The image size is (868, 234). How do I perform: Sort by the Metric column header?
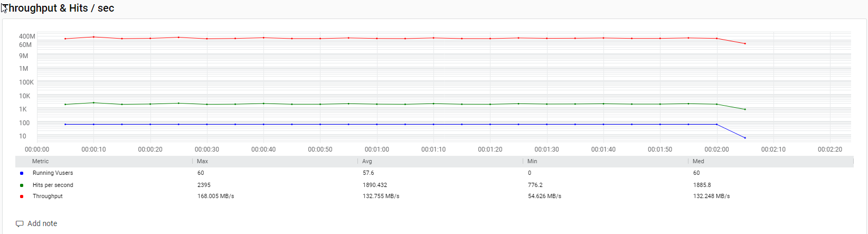(40, 161)
